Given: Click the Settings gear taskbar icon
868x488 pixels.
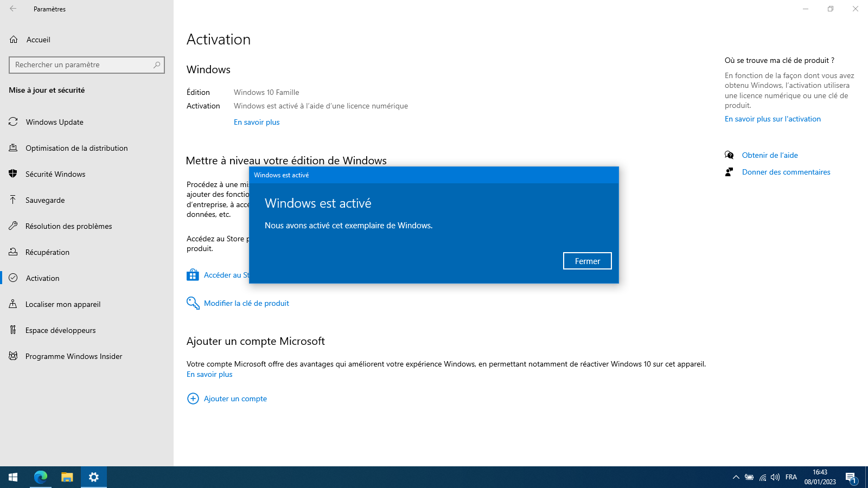Looking at the screenshot, I should pyautogui.click(x=94, y=477).
